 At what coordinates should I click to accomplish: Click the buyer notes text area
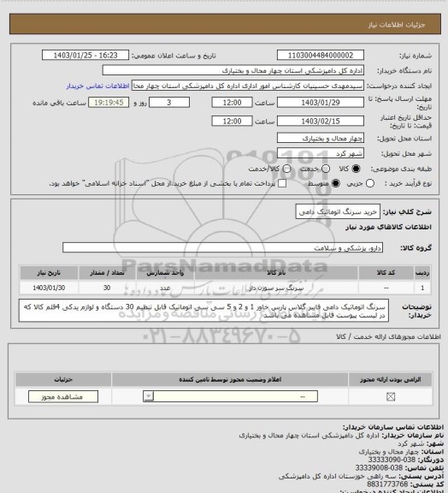pyautogui.click(x=203, y=311)
